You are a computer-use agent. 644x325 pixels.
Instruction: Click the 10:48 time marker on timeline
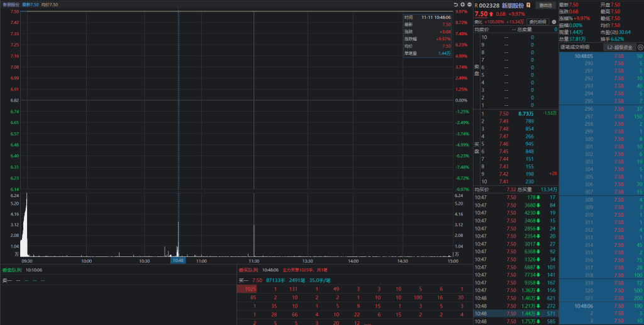[x=178, y=260]
